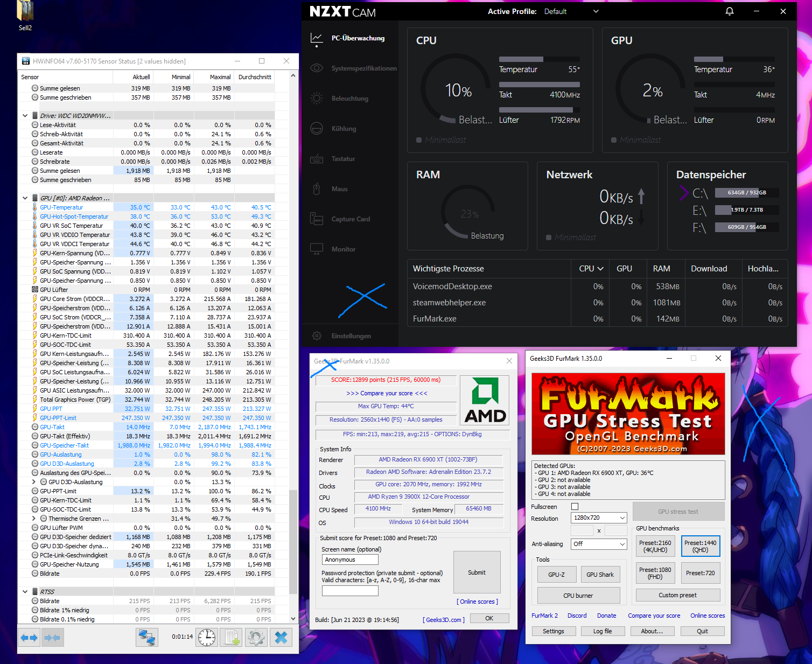The image size is (812, 664).
Task: Click the Password protection input field
Action: click(x=350, y=591)
